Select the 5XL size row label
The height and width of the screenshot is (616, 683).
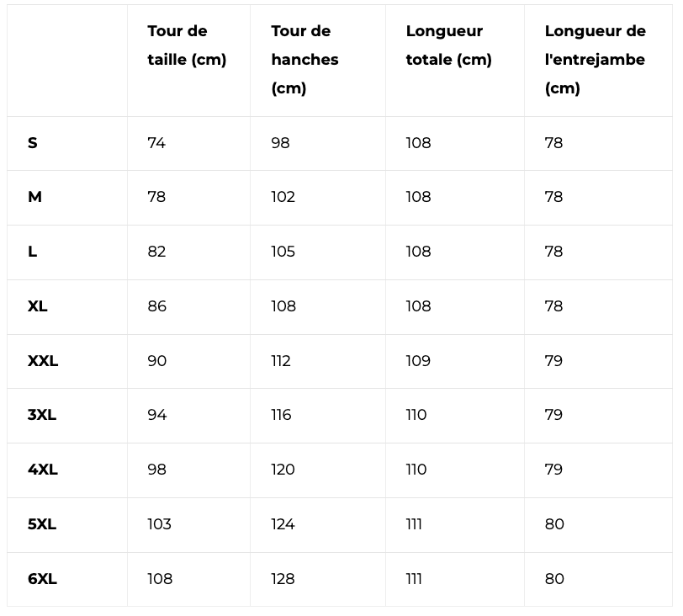[x=42, y=524]
